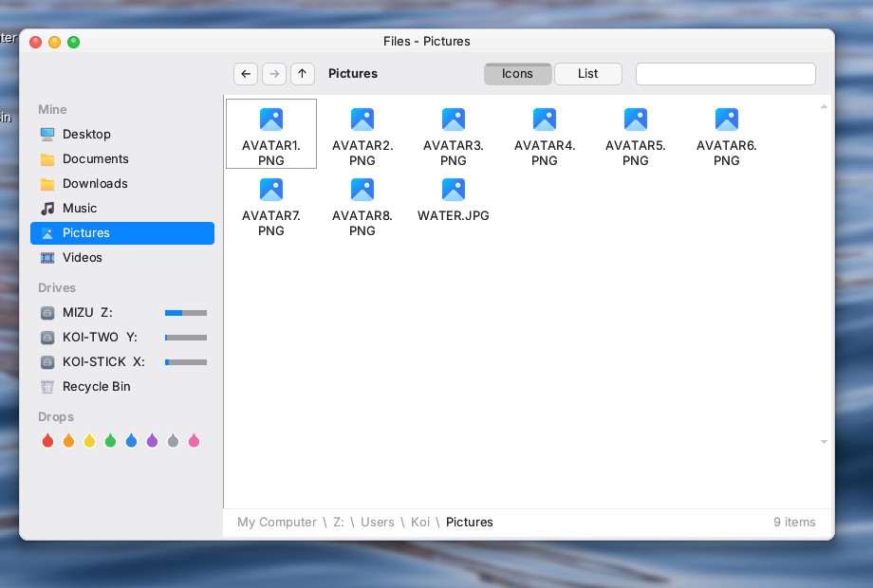
Task: Open the Documents folder in sidebar
Action: pos(122,159)
